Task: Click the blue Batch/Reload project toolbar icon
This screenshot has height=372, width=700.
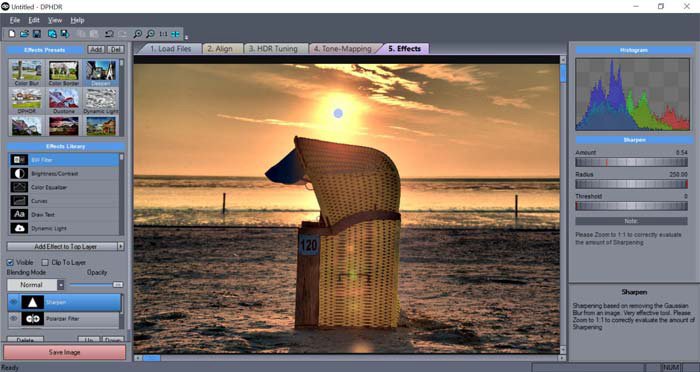Action: 52,34
